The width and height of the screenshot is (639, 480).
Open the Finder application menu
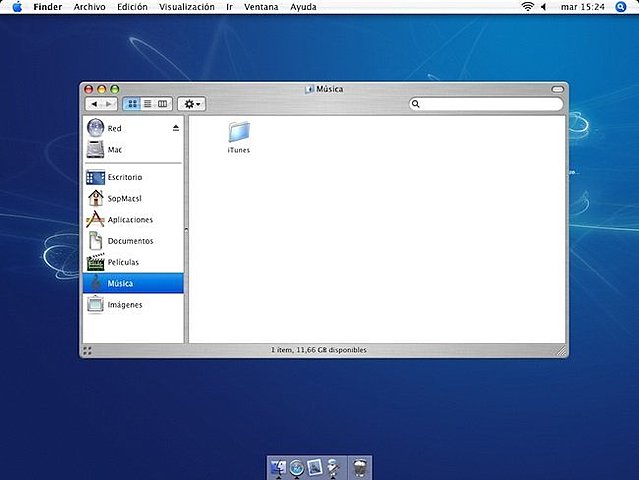pos(48,7)
